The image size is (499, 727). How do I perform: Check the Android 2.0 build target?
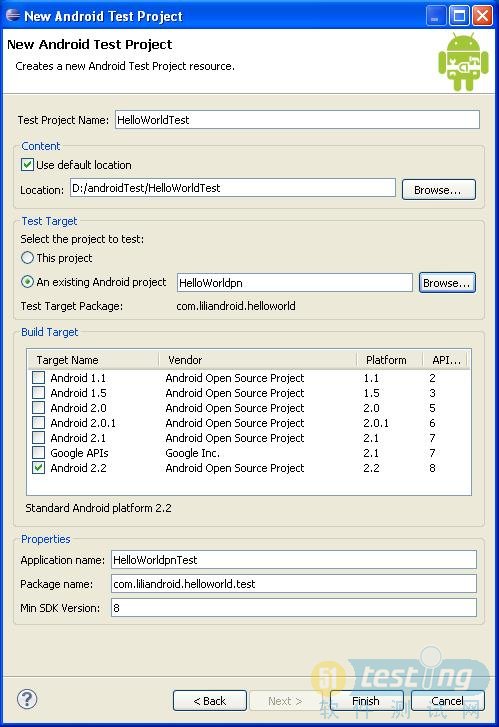[x=38, y=408]
